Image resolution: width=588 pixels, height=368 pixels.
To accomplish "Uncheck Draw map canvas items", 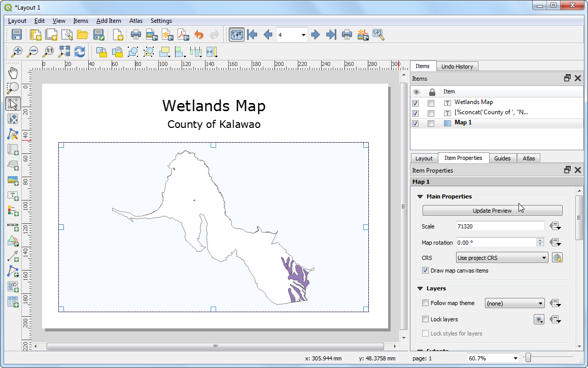I will pos(425,271).
